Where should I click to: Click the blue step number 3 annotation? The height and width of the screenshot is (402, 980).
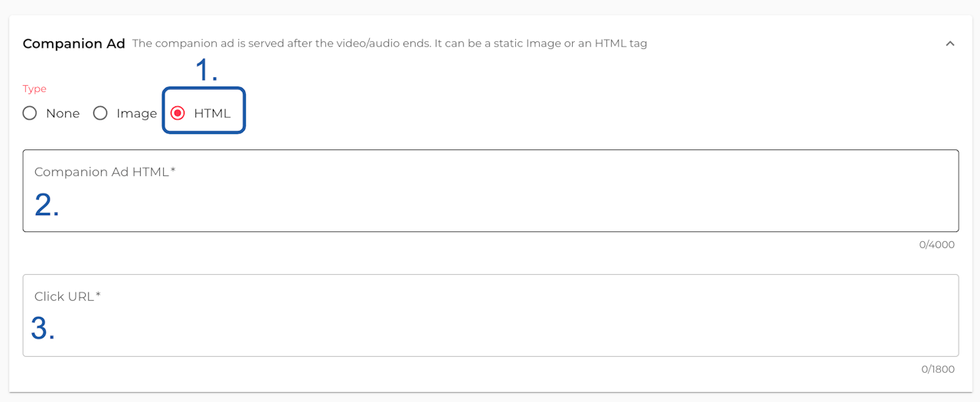[43, 328]
